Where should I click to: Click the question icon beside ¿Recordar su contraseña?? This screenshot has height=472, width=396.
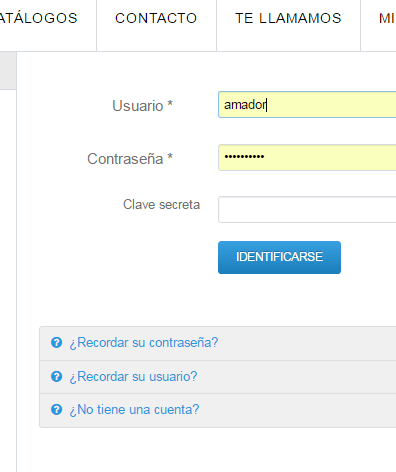56,342
